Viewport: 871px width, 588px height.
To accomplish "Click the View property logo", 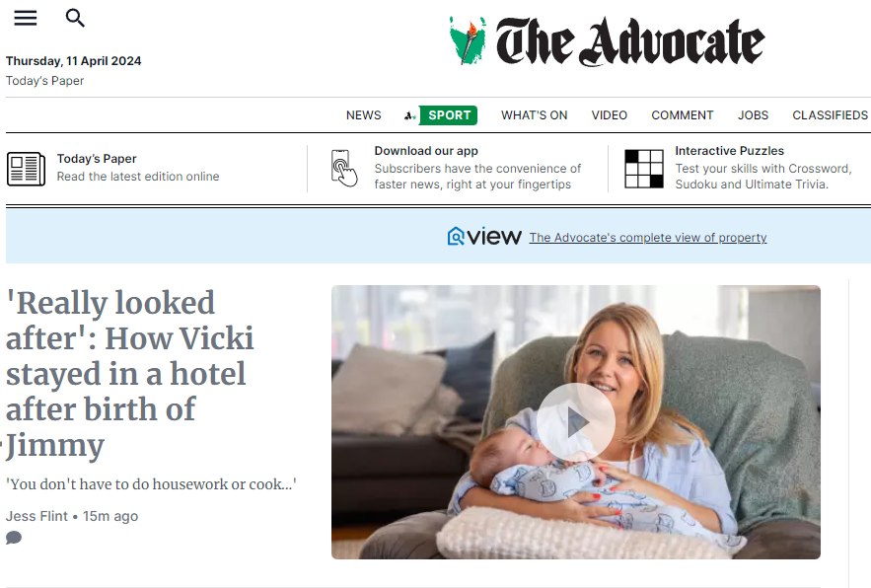I will pyautogui.click(x=484, y=237).
